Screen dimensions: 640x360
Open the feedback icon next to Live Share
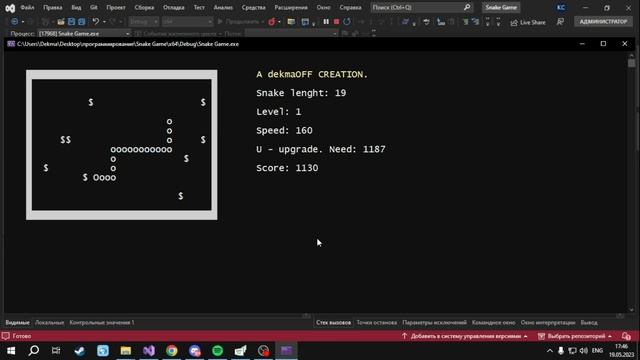(560, 22)
